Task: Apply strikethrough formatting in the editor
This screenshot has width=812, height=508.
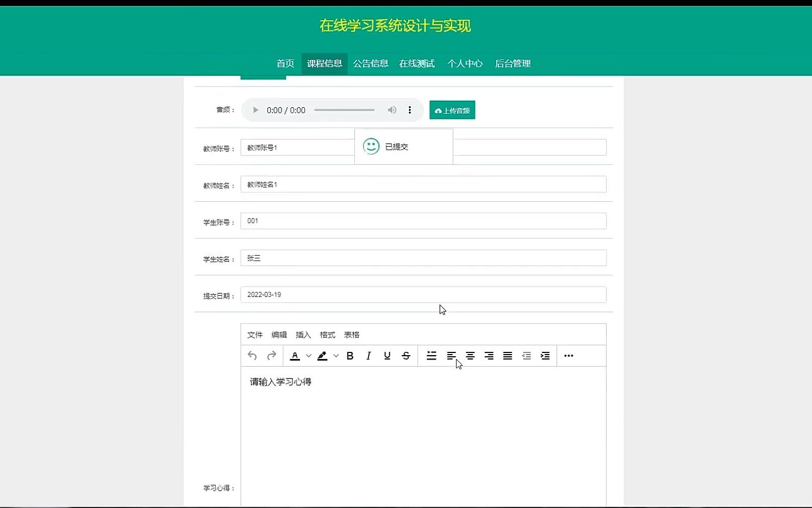Action: pos(406,355)
